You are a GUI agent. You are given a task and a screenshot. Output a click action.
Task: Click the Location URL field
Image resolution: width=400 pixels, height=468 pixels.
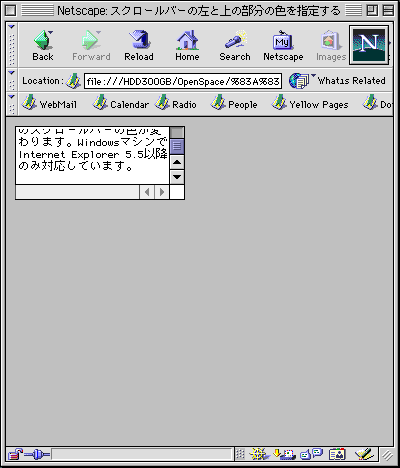(x=183, y=81)
